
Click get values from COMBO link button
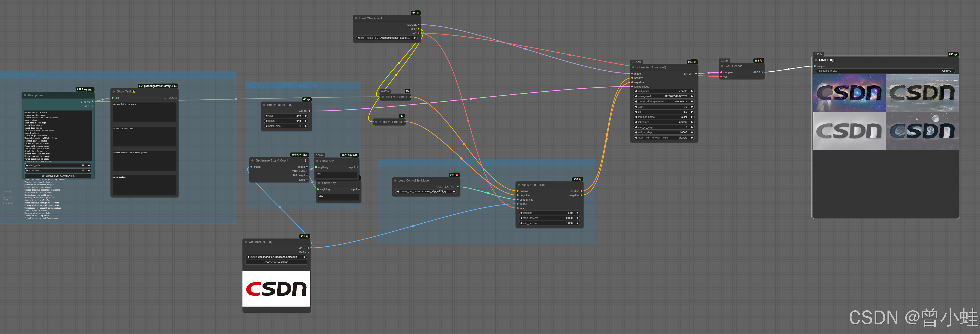pyautogui.click(x=58, y=175)
